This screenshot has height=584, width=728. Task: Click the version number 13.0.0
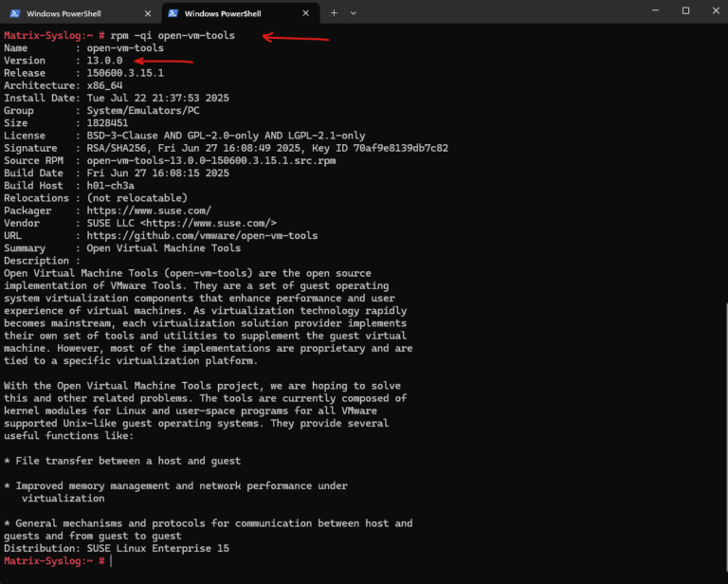click(104, 61)
